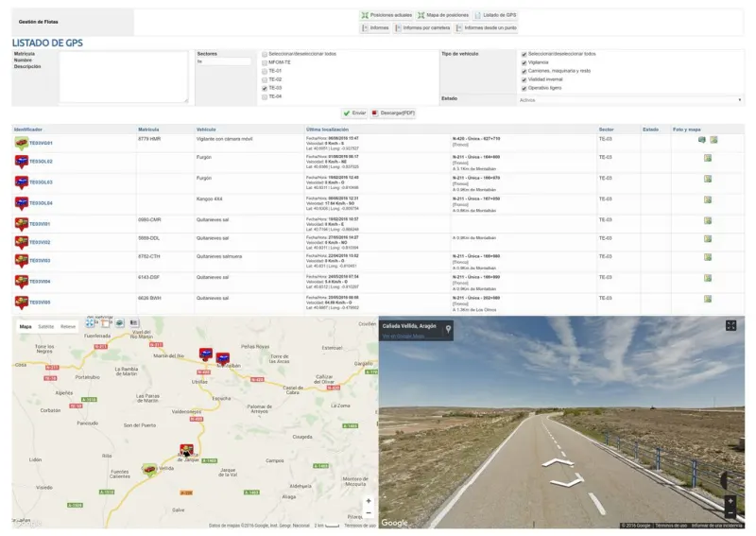
Task: Click the map fit-extent arrows icon
Action: (90, 322)
